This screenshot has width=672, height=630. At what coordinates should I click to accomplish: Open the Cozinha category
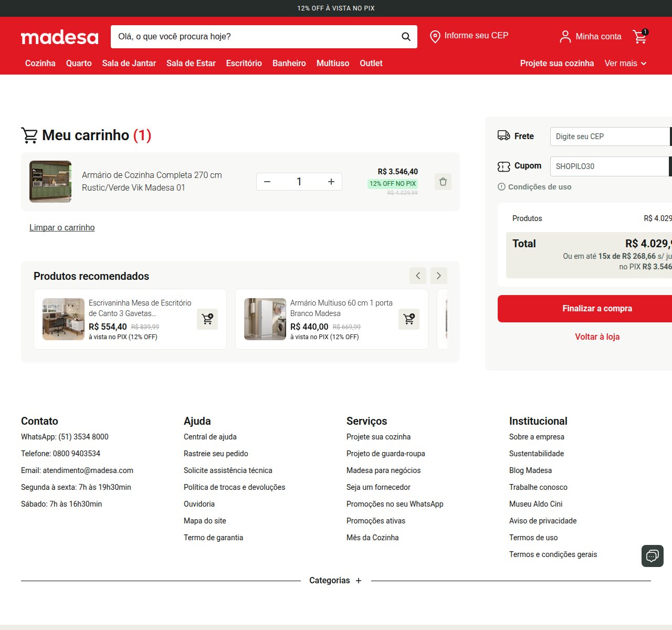click(x=40, y=63)
